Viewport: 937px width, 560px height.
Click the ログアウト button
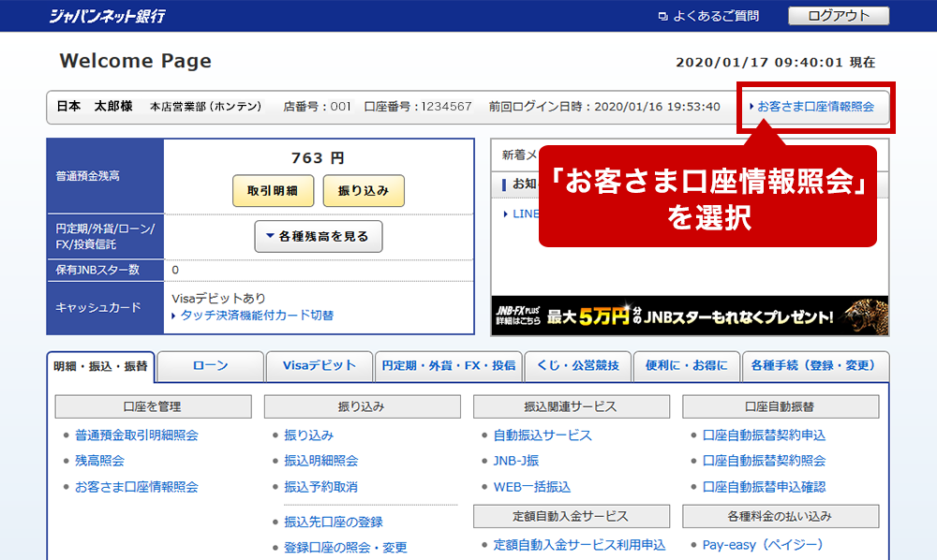click(x=839, y=16)
